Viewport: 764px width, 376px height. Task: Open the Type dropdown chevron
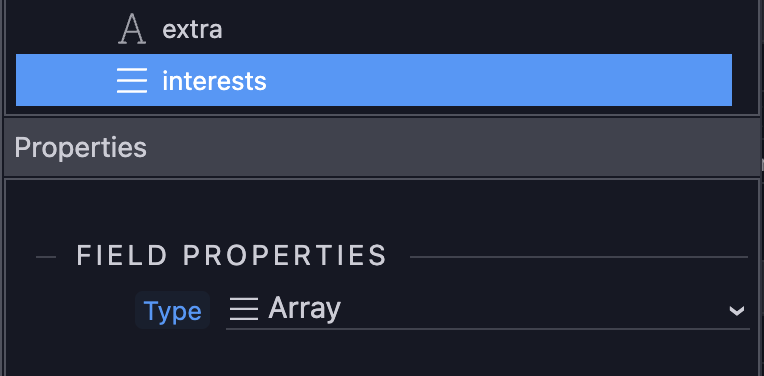tap(736, 310)
